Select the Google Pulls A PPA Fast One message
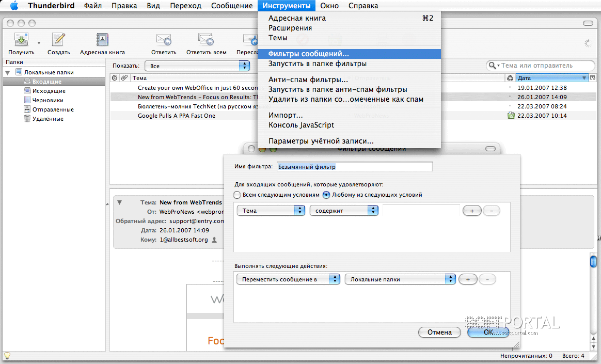Image resolution: width=601 pixels, height=364 pixels. pyautogui.click(x=176, y=116)
